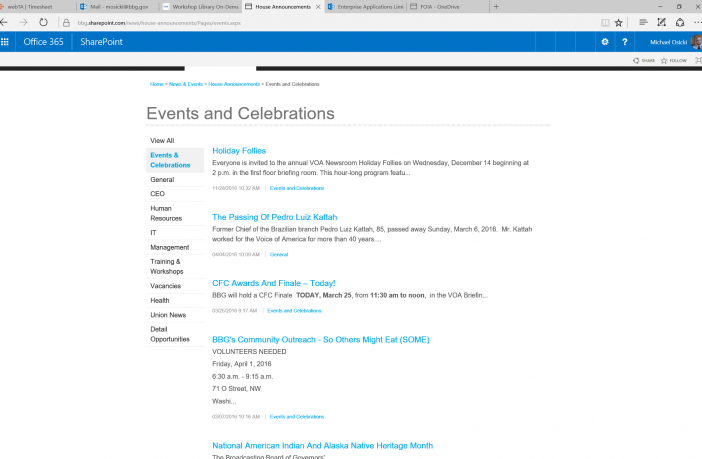Click Events and Celebrations tag under Community Outreach
Screen dimensions: 702x459
click(x=297, y=417)
